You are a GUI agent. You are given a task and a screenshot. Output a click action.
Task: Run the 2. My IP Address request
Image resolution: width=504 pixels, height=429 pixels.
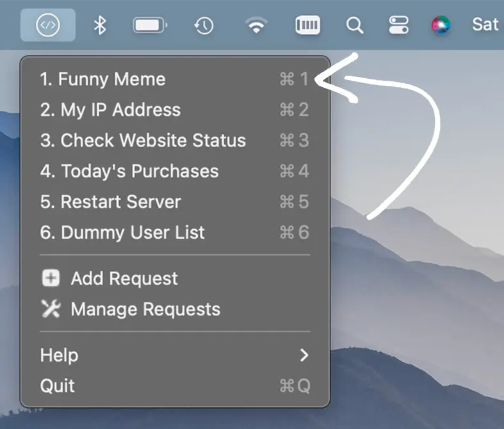click(175, 109)
